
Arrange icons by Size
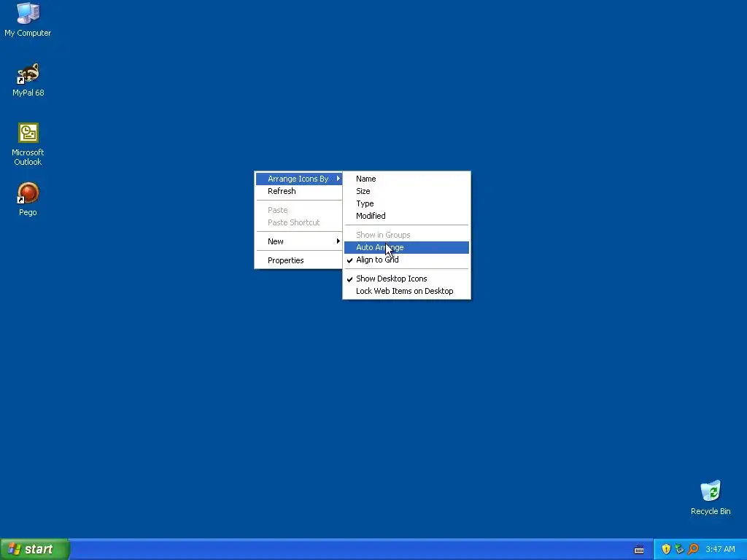pos(406,191)
